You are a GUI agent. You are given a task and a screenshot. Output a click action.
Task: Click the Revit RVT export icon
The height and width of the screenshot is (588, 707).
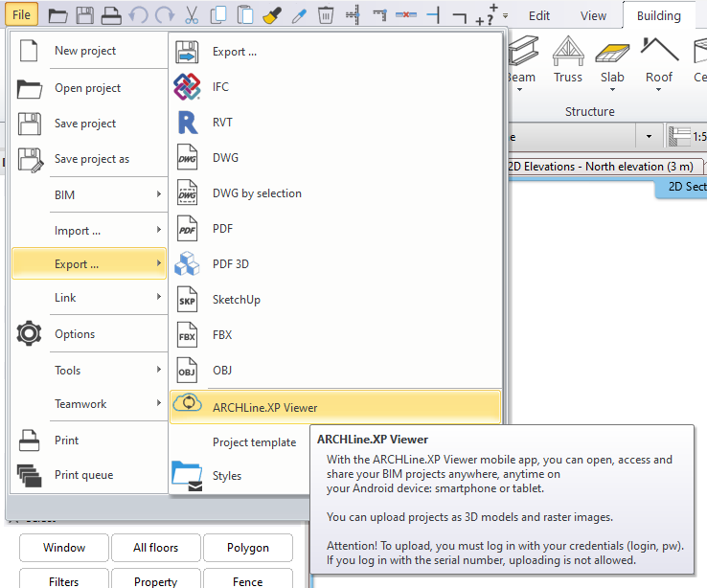tap(188, 123)
